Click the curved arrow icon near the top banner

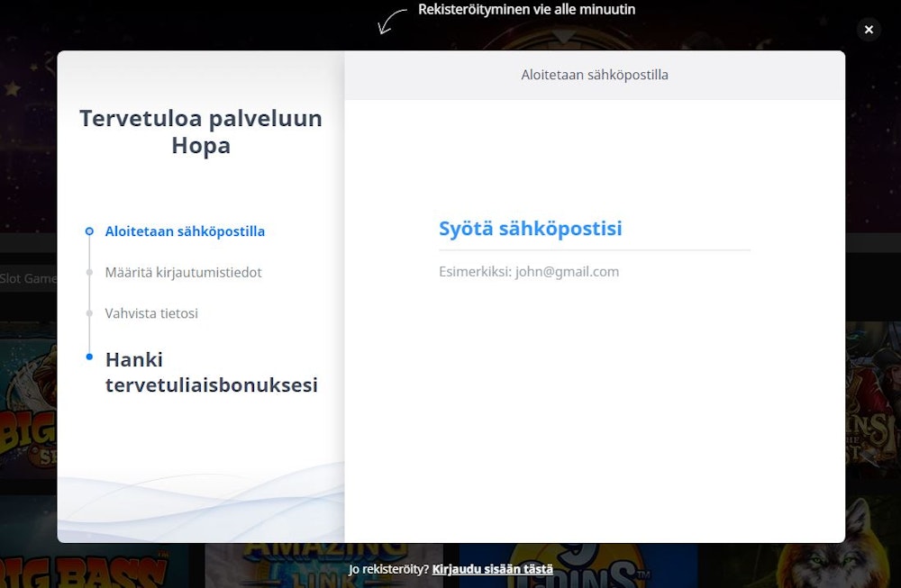click(386, 20)
